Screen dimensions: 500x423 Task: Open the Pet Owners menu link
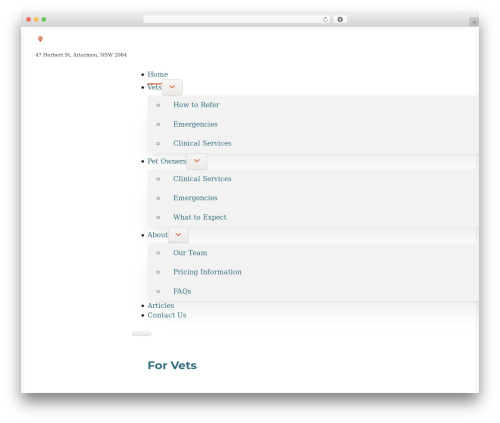(x=167, y=161)
